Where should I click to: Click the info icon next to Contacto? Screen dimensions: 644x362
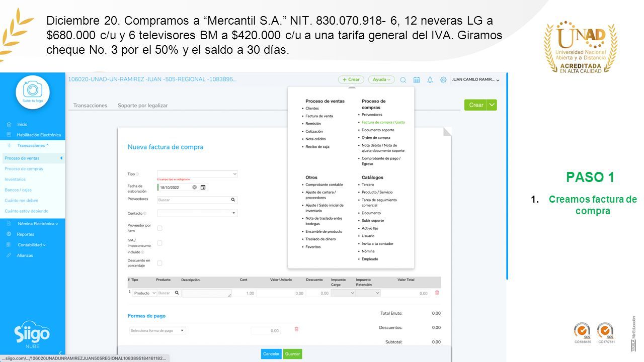(144, 213)
